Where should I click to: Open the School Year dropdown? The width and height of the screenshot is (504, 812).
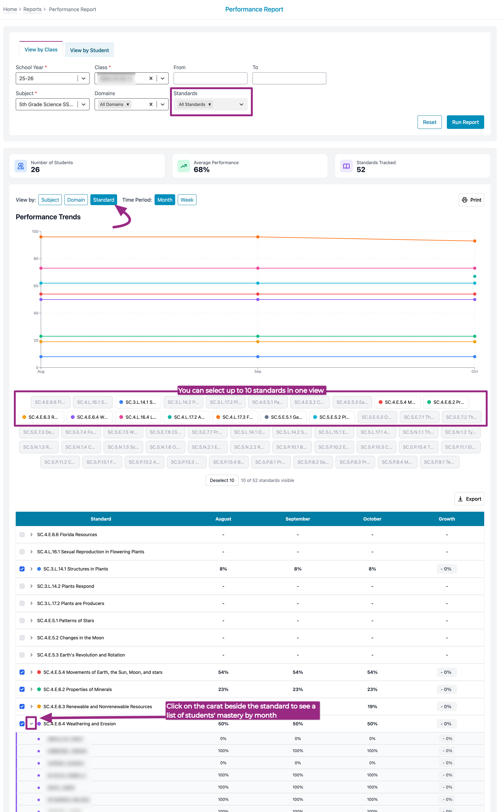click(x=83, y=78)
